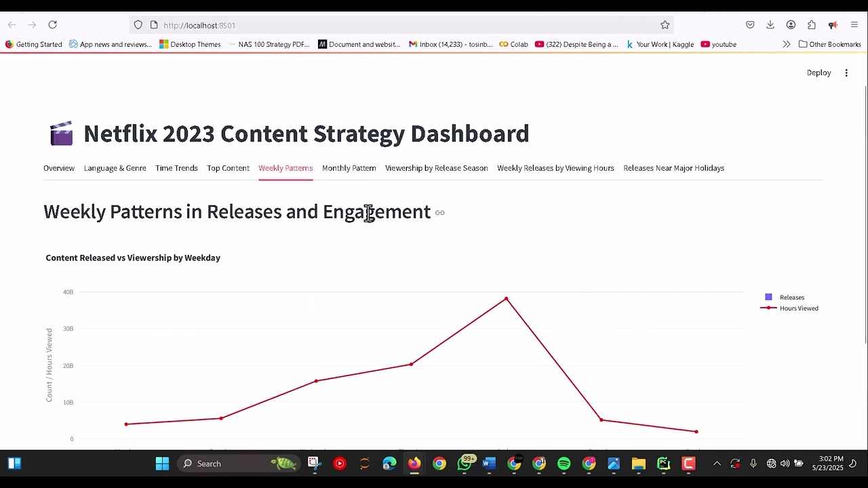Switch to Firefox in the taskbar
Image resolution: width=868 pixels, height=488 pixels.
(414, 464)
